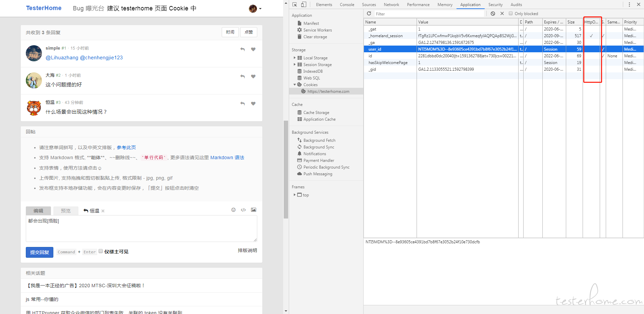Select hasSkipWelcomePage cookie row

(503, 62)
